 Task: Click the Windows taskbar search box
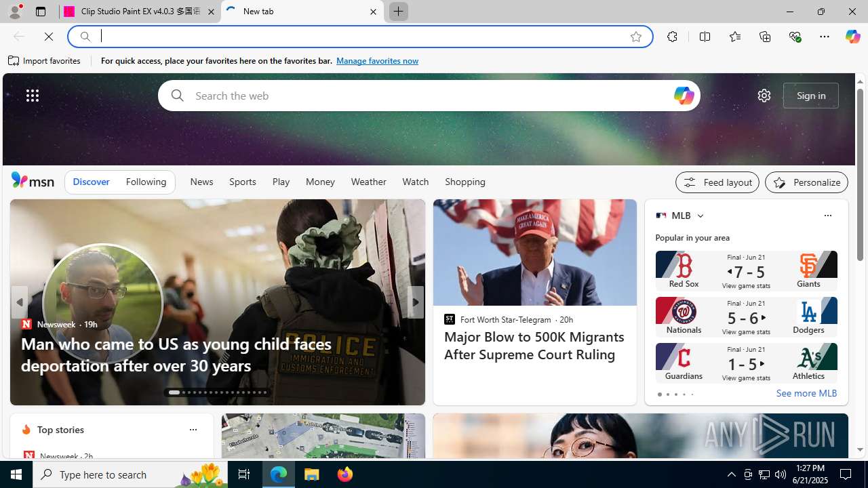click(129, 474)
